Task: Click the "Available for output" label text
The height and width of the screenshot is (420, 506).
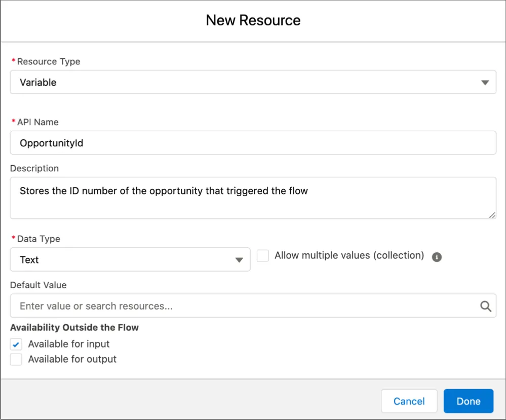Action: coord(72,359)
